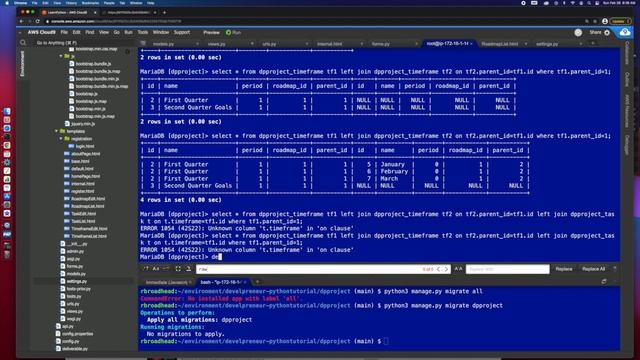Open the Tools menu
Screen dimensions: 640x360
[142, 32]
